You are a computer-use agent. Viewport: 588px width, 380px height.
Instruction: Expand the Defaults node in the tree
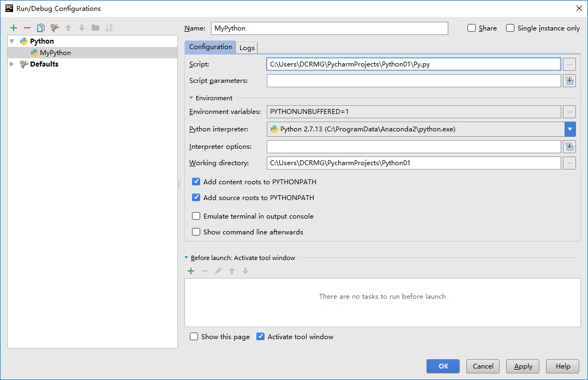click(x=12, y=64)
